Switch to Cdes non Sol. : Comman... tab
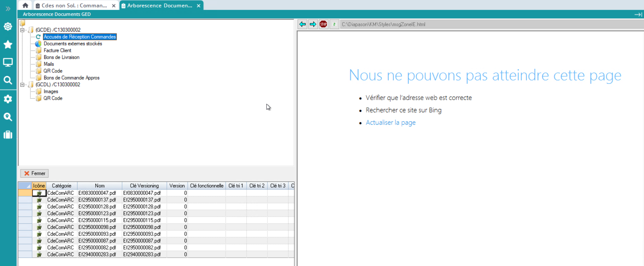This screenshot has width=644, height=266. [x=74, y=5]
